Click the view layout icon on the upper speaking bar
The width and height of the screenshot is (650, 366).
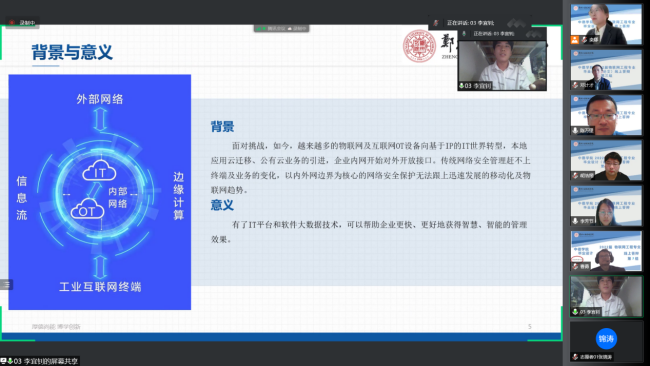point(516,23)
